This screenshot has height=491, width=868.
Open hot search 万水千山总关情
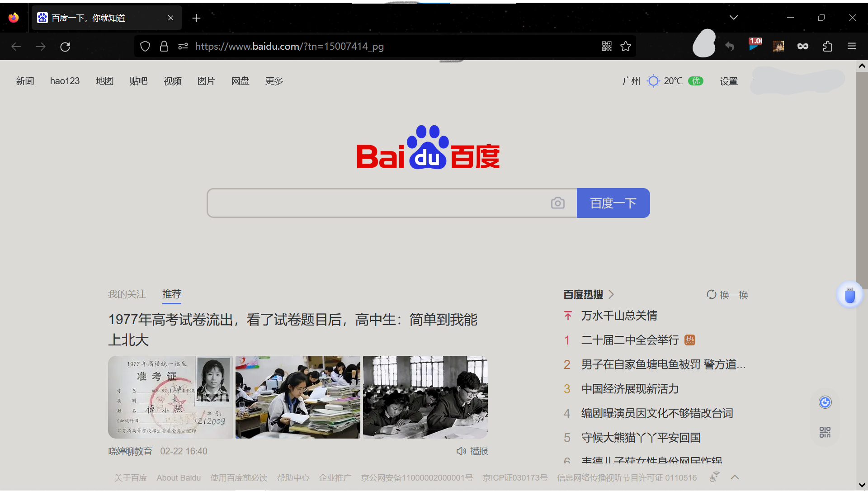pos(619,316)
